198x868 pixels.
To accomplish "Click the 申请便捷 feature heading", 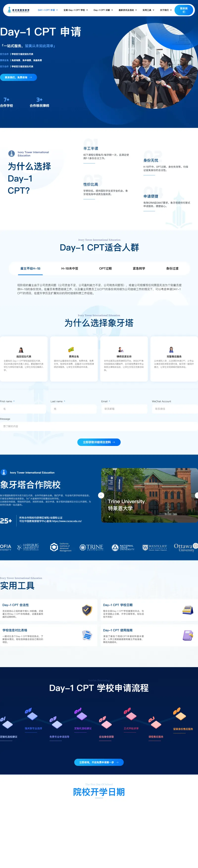I will (x=150, y=196).
